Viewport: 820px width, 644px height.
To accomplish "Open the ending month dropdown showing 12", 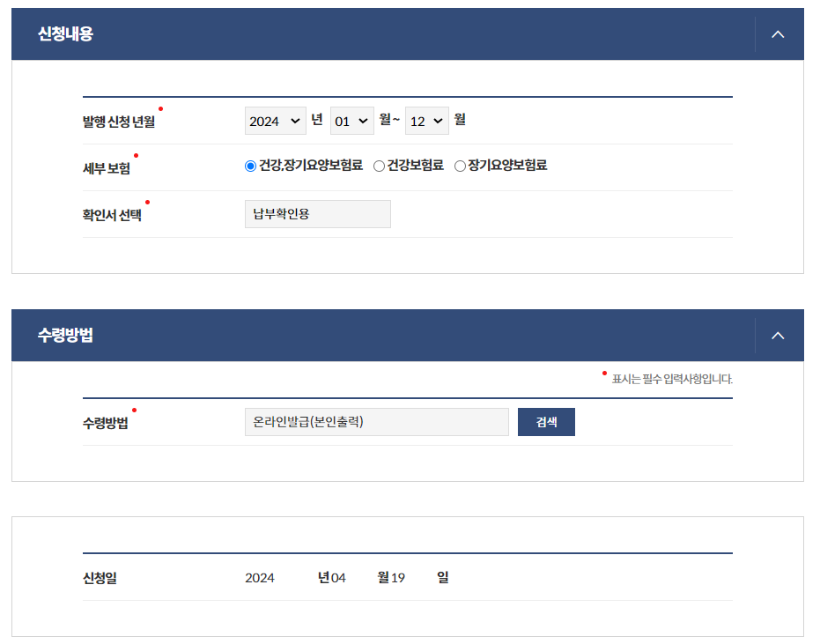I will [426, 120].
